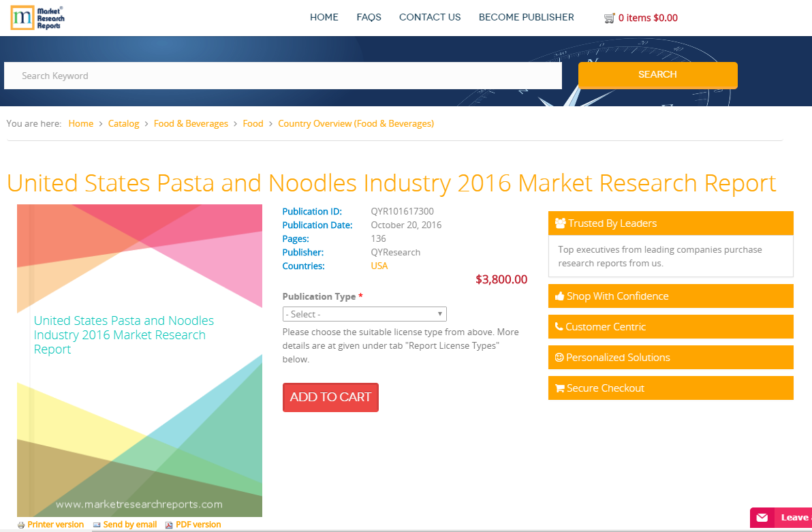
Task: Click the phone icon on Customer Centric banner
Action: click(x=560, y=326)
